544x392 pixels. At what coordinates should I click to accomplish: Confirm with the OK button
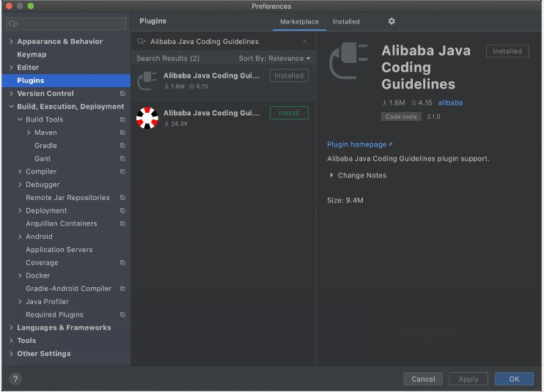coord(514,379)
